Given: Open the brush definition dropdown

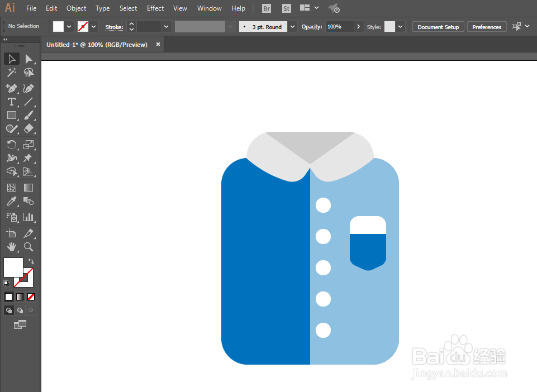Looking at the screenshot, I should pyautogui.click(x=292, y=26).
